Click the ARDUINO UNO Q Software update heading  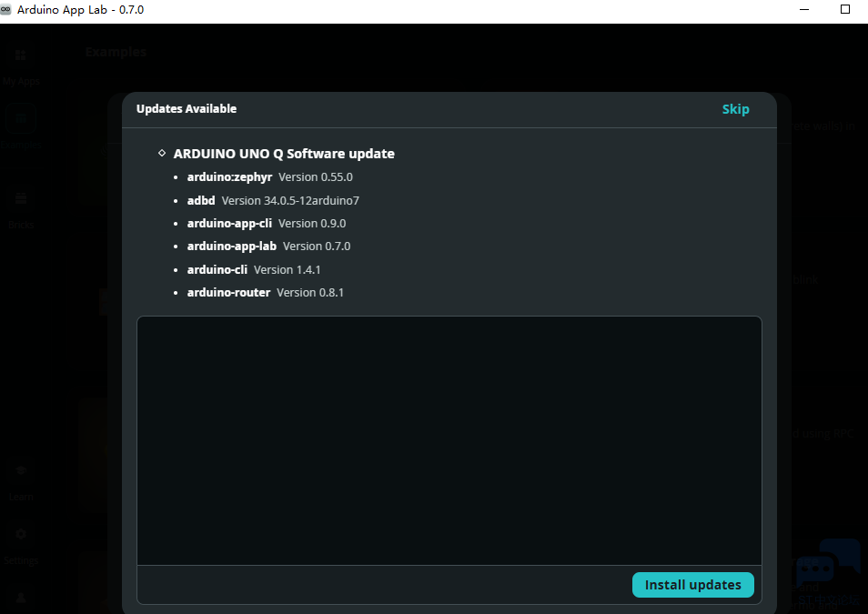[x=284, y=154]
